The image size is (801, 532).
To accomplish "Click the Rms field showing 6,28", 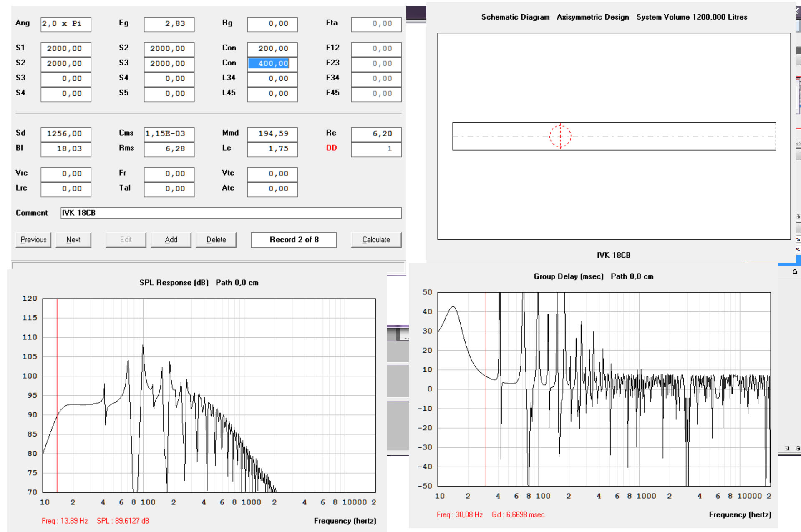I will coord(169,149).
